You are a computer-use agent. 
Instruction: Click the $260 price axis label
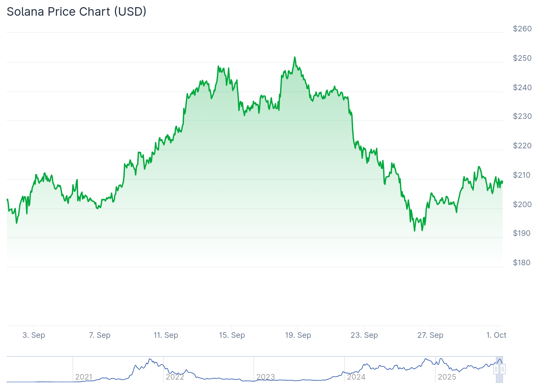[522, 29]
